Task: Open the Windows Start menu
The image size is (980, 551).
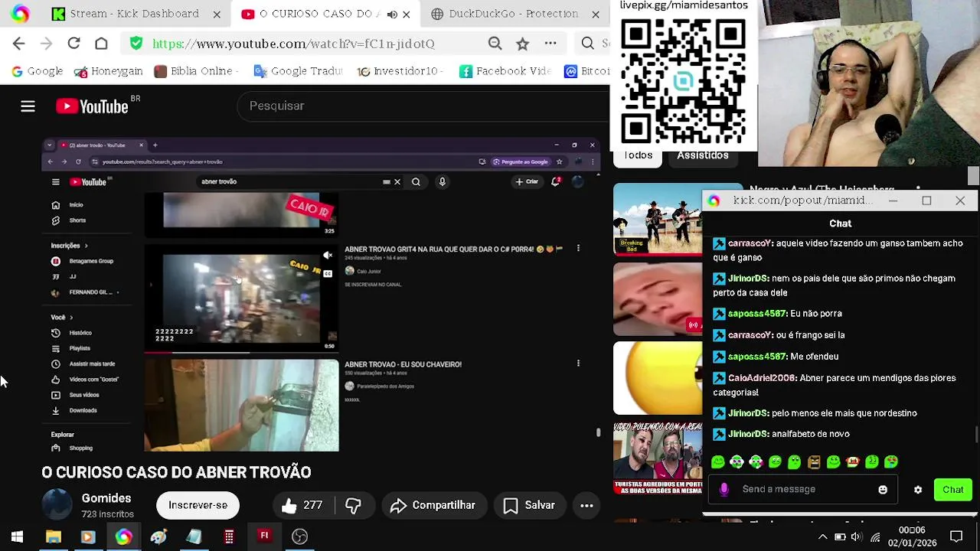Action: tap(17, 536)
